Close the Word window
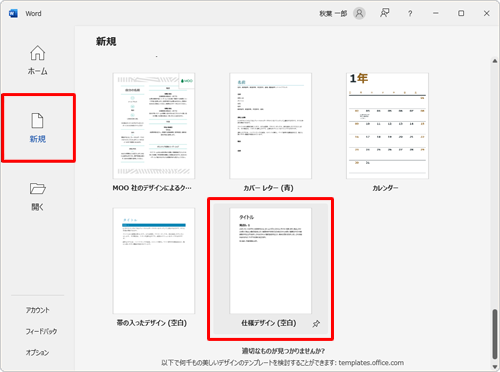Image resolution: width=500 pixels, height=372 pixels. [x=487, y=13]
